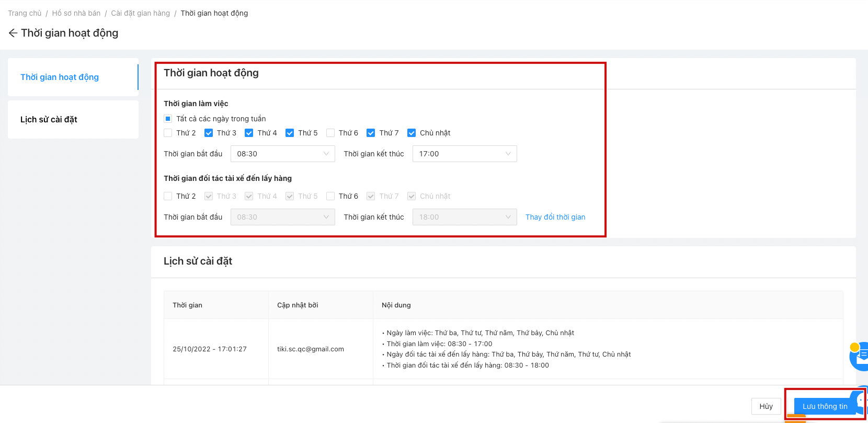Uncheck Chủ nhật under Thời gian làm việc
Image resolution: width=868 pixels, height=423 pixels.
tap(412, 133)
